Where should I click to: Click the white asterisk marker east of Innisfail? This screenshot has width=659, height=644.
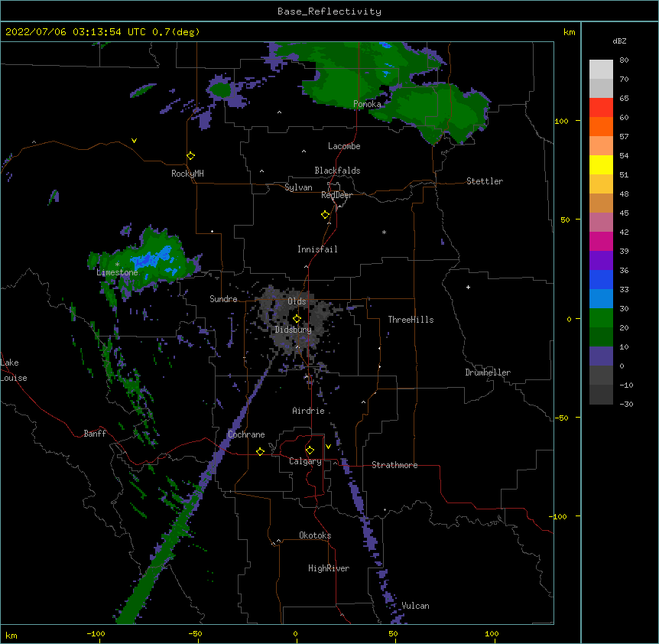pyautogui.click(x=384, y=232)
